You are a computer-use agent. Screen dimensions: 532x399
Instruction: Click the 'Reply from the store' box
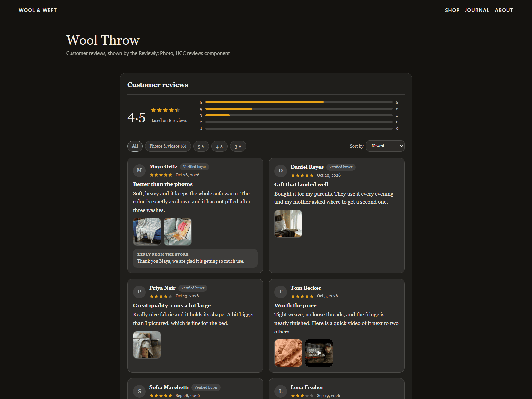click(195, 258)
